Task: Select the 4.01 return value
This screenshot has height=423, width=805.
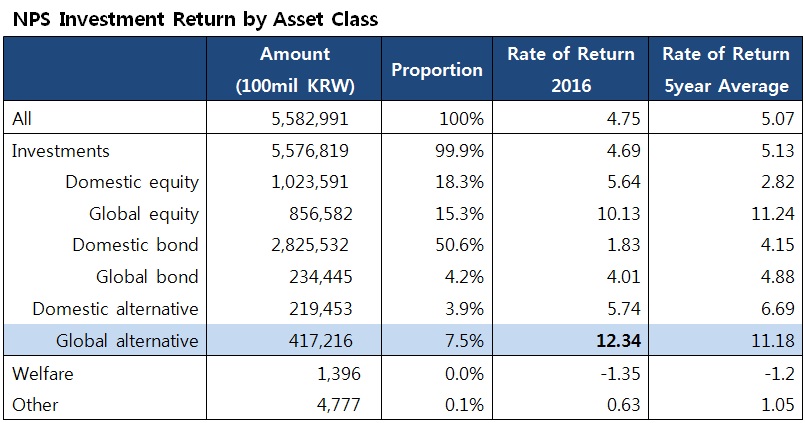Action: (623, 277)
